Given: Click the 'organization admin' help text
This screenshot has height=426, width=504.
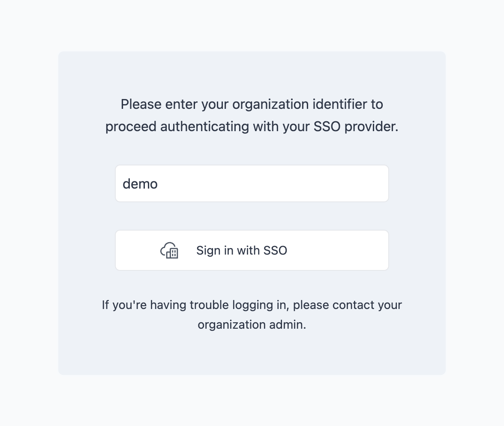Looking at the screenshot, I should 252,324.
